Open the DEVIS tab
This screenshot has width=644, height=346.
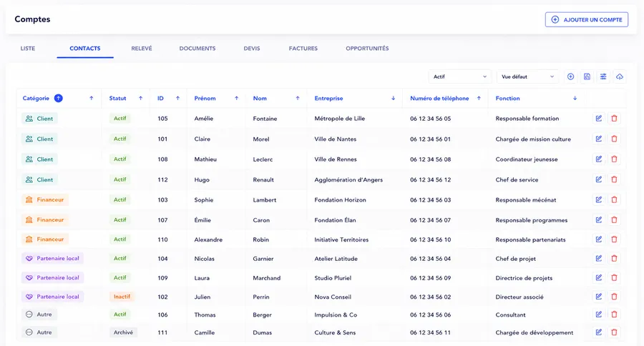(x=252, y=49)
